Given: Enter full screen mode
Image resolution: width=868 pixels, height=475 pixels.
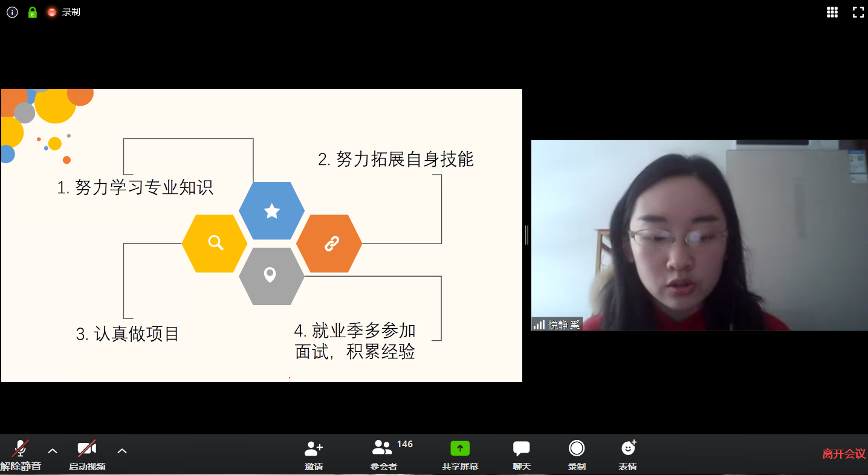Looking at the screenshot, I should [858, 12].
